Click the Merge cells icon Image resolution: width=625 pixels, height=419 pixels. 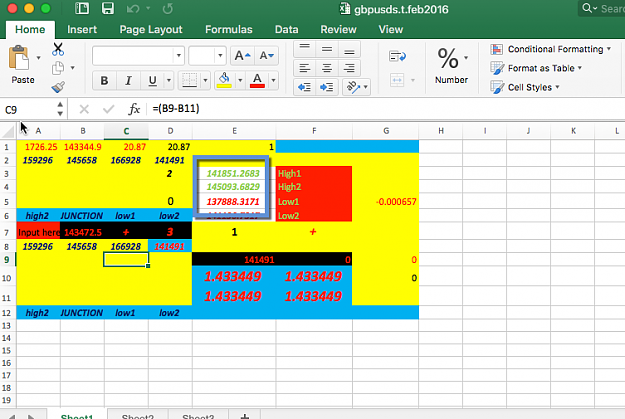coord(397,80)
